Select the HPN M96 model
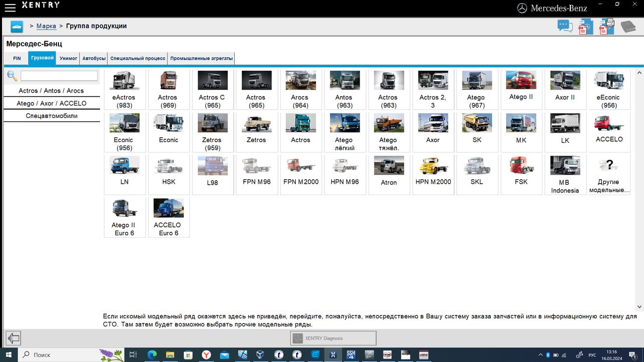This screenshot has width=644, height=362. click(345, 175)
